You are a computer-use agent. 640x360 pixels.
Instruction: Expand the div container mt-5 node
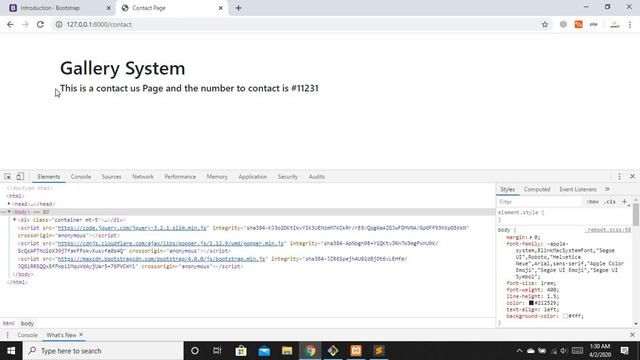tap(15, 220)
